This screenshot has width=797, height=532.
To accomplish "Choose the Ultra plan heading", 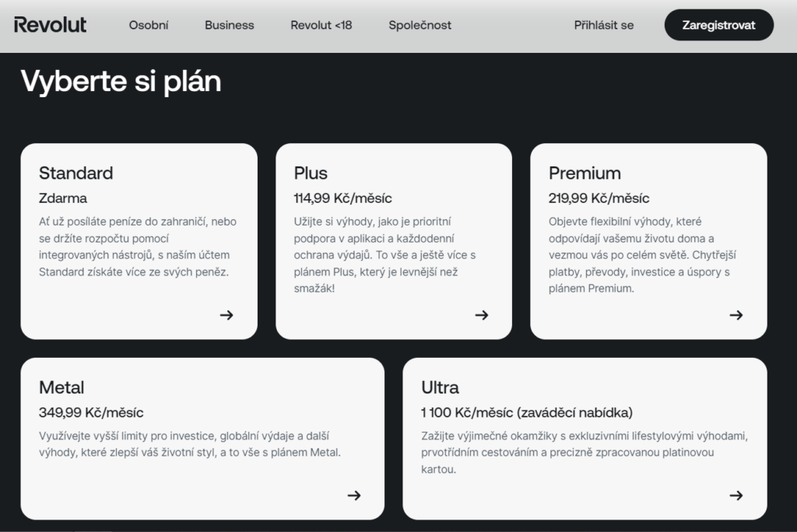I will pos(440,387).
